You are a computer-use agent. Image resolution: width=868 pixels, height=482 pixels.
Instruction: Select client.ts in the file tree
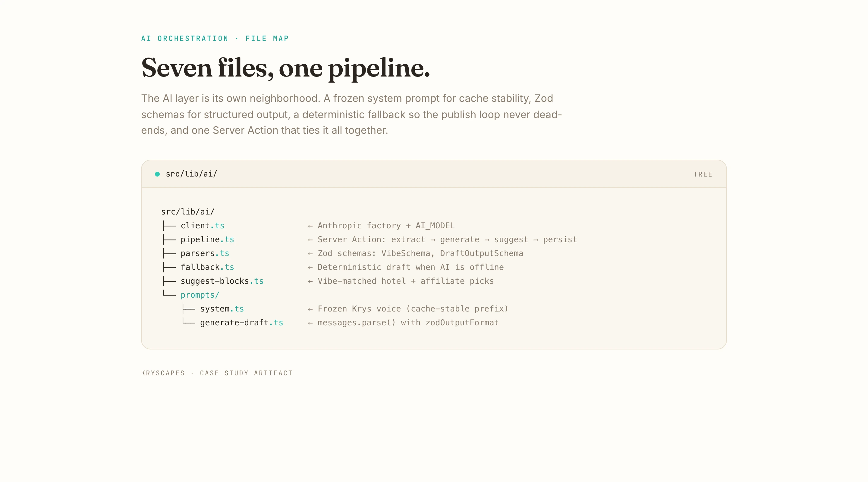point(202,226)
